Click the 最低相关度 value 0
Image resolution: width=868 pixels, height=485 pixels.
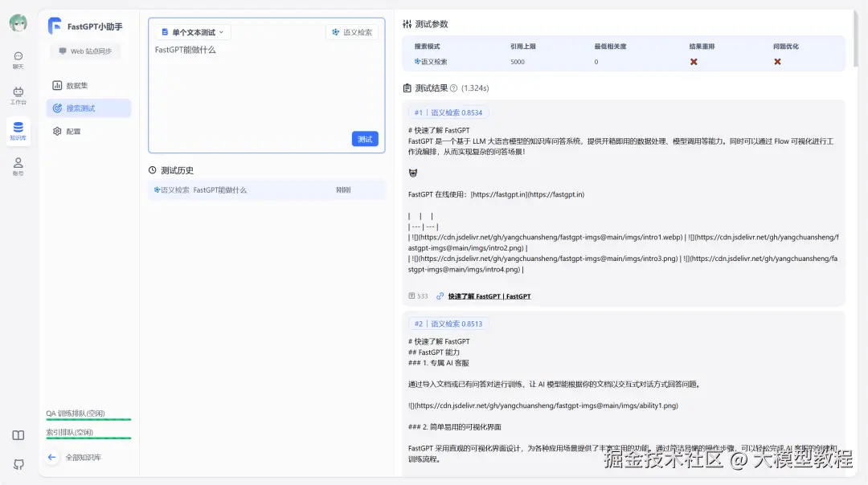click(x=596, y=61)
